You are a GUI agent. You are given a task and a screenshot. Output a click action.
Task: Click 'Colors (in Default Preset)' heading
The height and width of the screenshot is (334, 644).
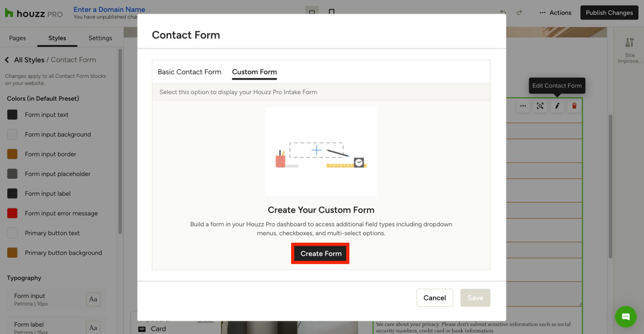[x=43, y=99]
